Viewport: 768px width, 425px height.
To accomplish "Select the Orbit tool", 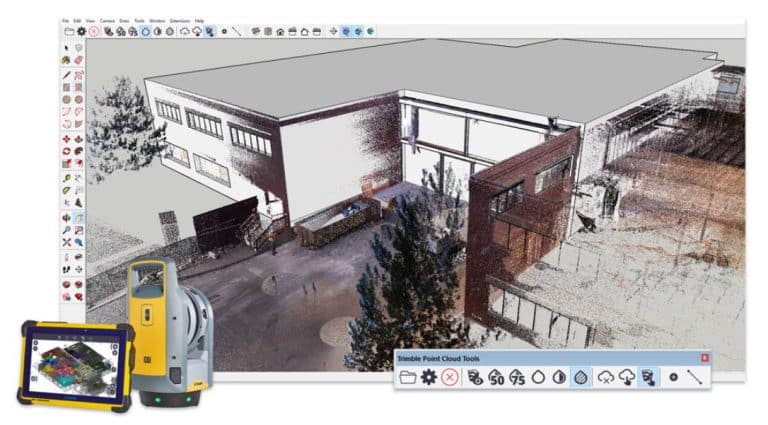I will point(67,217).
